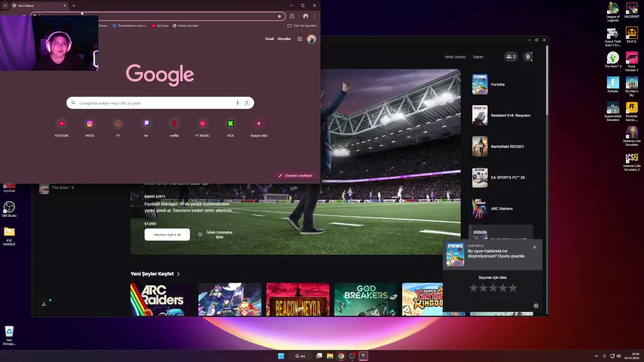Open Tüm Yer İşaretleri folder
The image size is (644, 362).
click(302, 26)
